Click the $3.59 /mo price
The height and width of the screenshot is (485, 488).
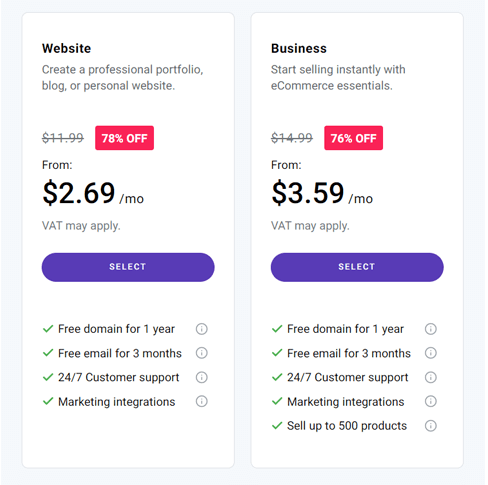[x=322, y=193]
